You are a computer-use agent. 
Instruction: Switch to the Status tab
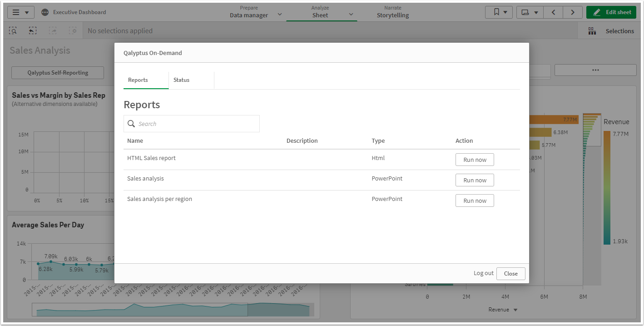(181, 80)
